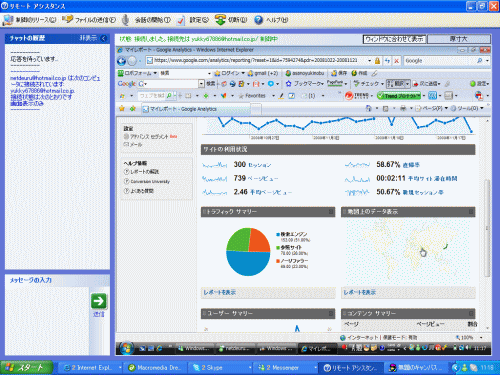Image resolution: width=500 pixels, height=375 pixels.
Task: Click the Roboform Save (保存) icon
Action: point(339,73)
